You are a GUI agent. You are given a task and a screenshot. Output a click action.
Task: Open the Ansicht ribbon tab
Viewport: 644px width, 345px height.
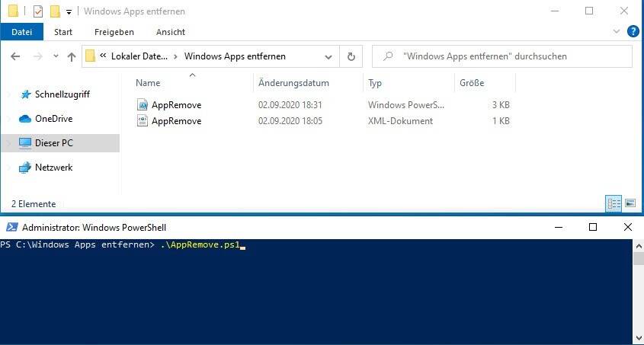(171, 32)
